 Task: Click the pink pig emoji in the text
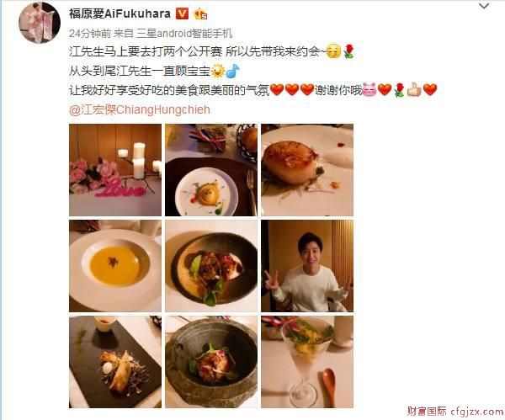point(369,90)
